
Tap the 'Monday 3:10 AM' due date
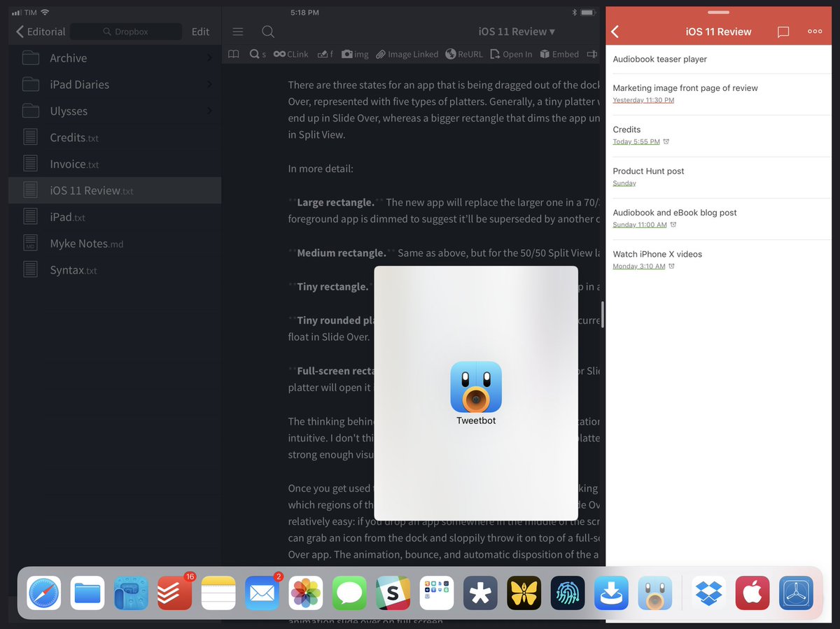click(639, 267)
